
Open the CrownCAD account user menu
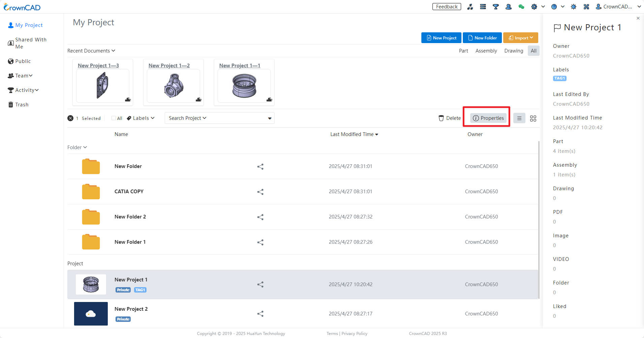point(618,7)
